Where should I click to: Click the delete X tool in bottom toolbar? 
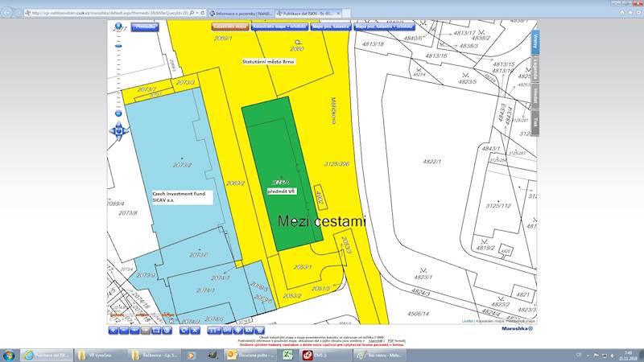(x=195, y=329)
